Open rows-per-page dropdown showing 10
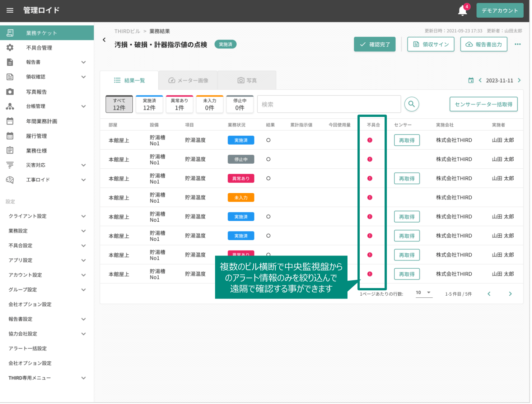 pos(424,293)
